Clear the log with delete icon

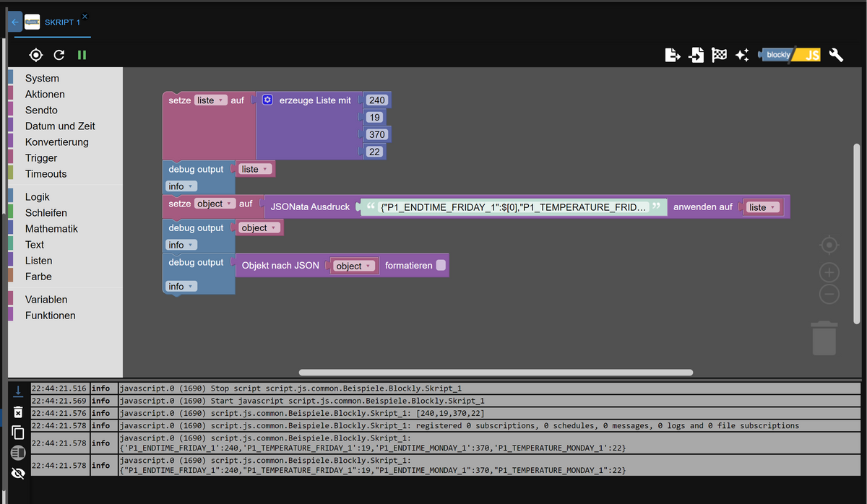pos(18,412)
